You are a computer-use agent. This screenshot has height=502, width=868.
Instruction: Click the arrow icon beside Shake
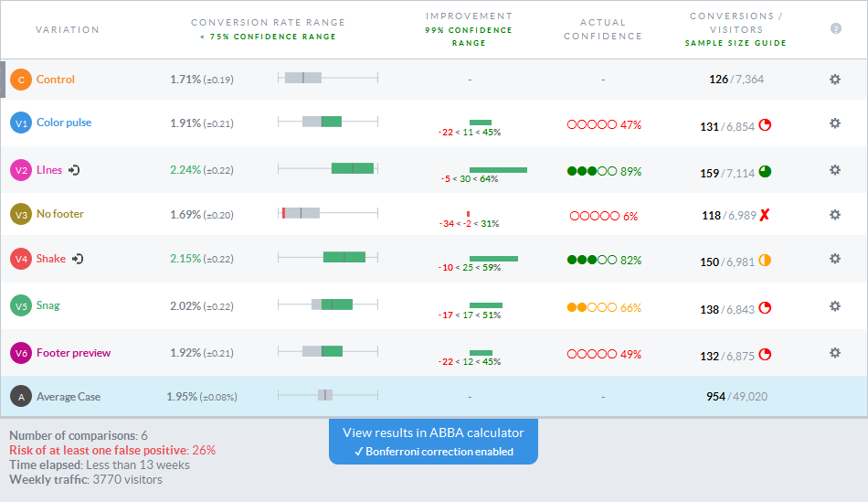point(78,259)
